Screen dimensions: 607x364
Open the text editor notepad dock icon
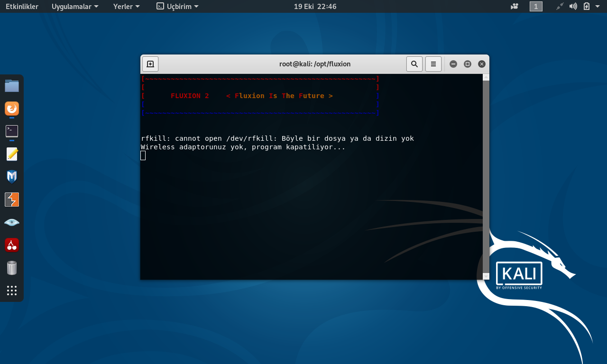pyautogui.click(x=12, y=154)
